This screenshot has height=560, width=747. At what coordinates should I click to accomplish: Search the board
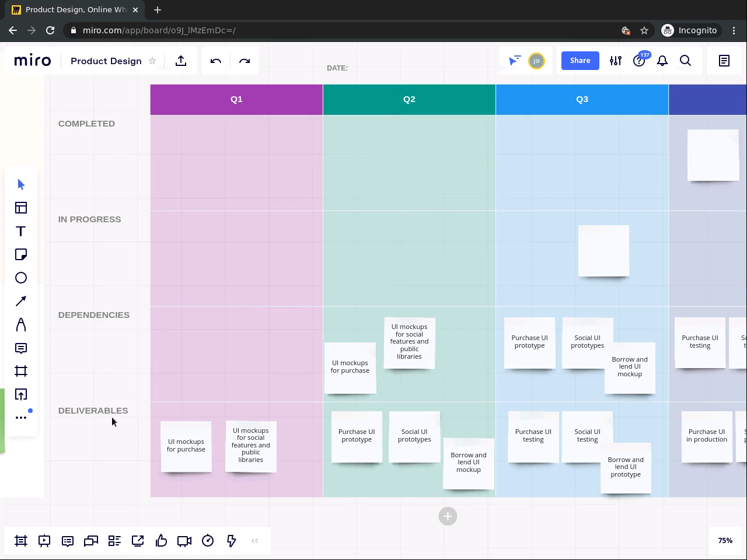coord(686,61)
